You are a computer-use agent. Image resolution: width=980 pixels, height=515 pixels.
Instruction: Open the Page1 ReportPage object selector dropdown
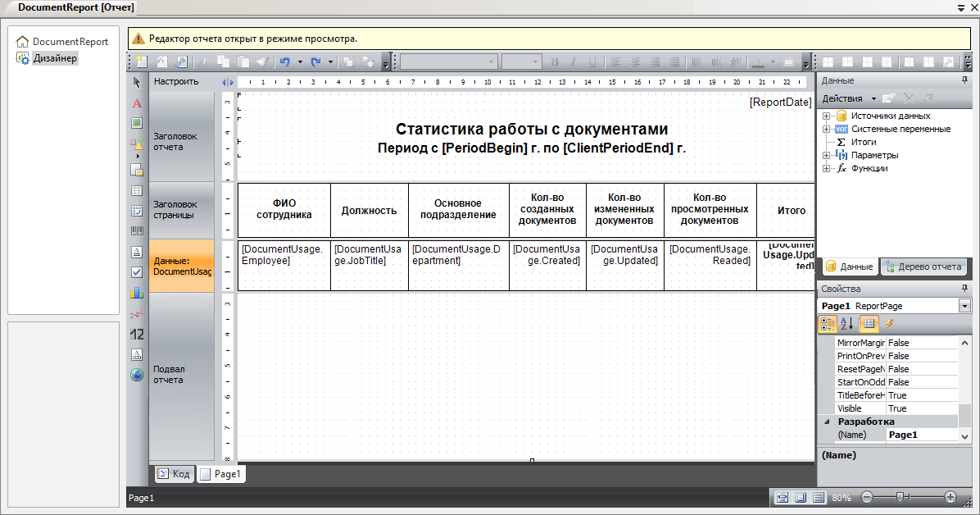click(x=964, y=306)
